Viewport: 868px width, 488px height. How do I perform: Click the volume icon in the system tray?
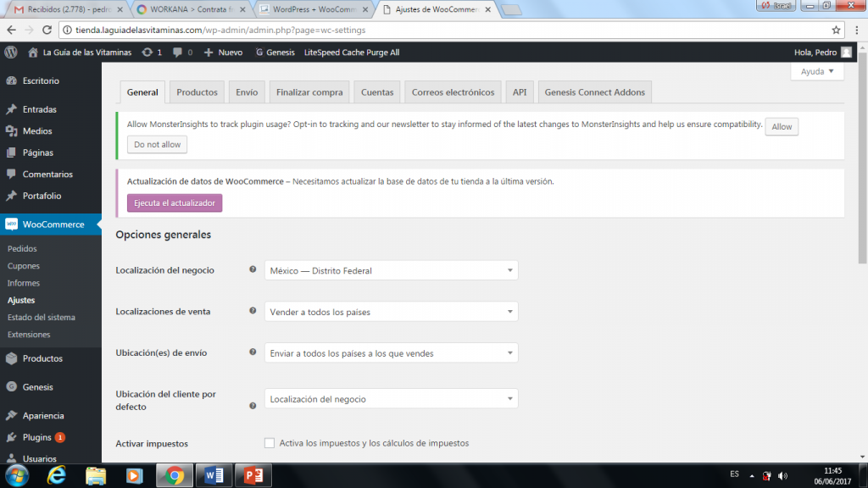782,476
